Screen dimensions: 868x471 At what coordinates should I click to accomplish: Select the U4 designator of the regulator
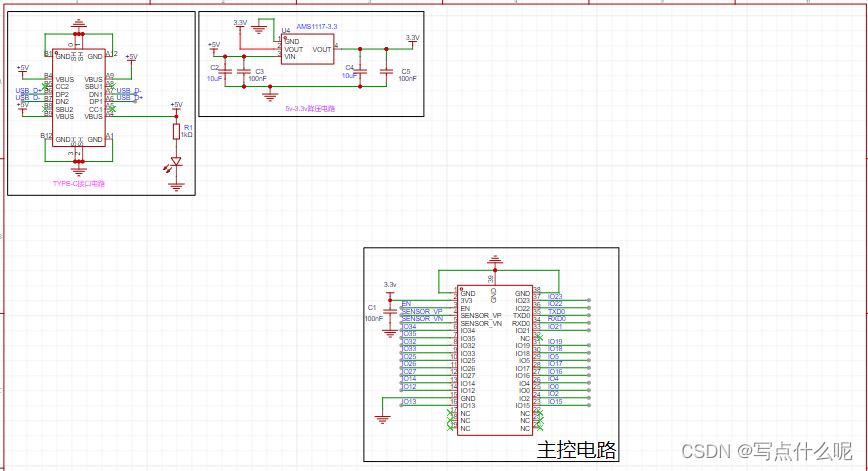(x=286, y=30)
